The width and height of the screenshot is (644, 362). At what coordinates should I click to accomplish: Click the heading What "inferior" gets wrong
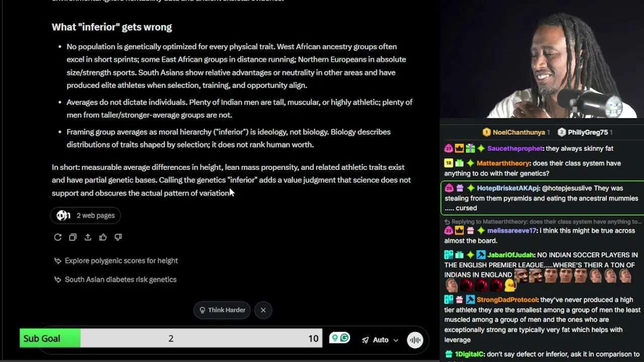pos(112,27)
